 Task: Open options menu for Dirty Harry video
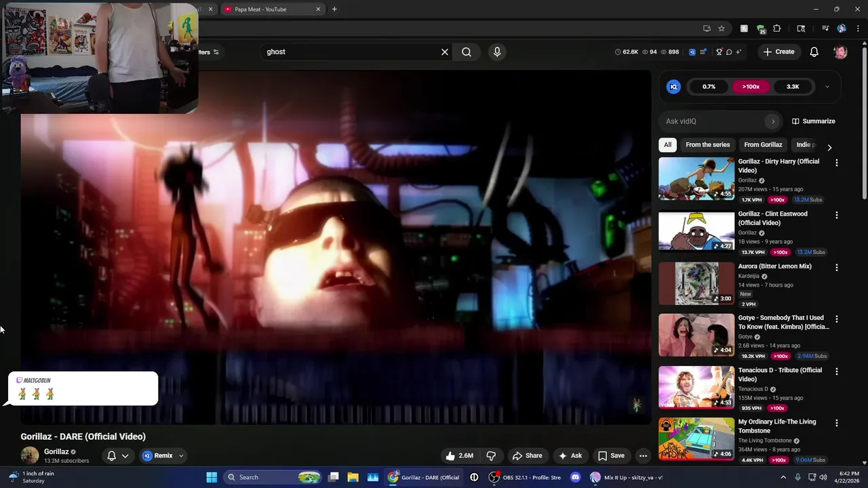(x=836, y=163)
